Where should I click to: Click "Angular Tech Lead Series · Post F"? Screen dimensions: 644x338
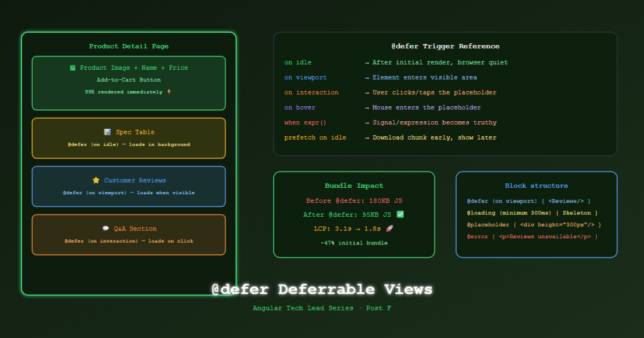point(322,308)
